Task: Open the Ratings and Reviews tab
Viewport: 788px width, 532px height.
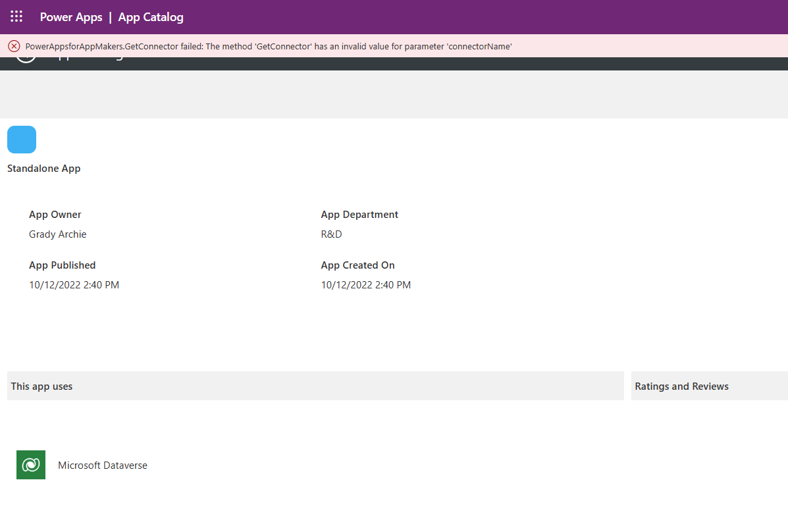Action: pos(681,386)
